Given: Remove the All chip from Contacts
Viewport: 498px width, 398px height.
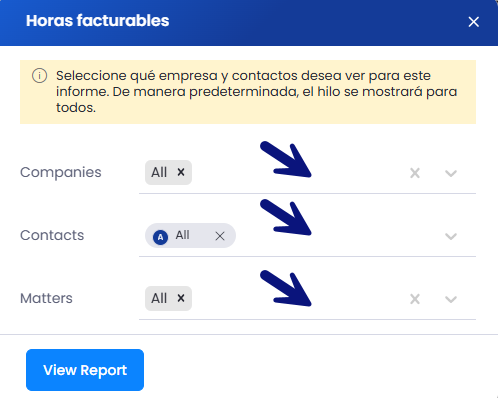Looking at the screenshot, I should point(220,236).
